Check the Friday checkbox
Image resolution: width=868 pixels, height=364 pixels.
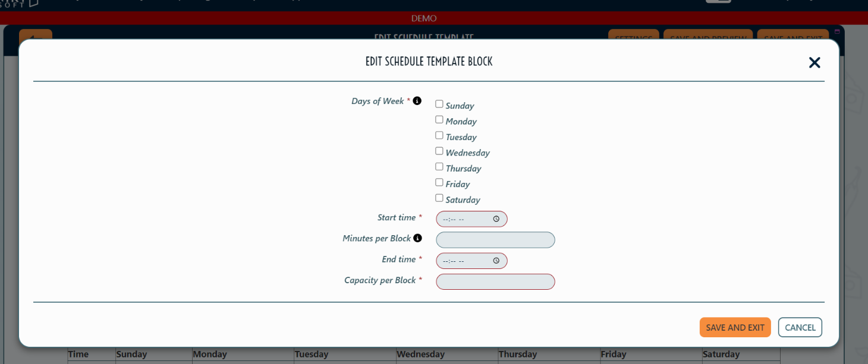click(439, 181)
